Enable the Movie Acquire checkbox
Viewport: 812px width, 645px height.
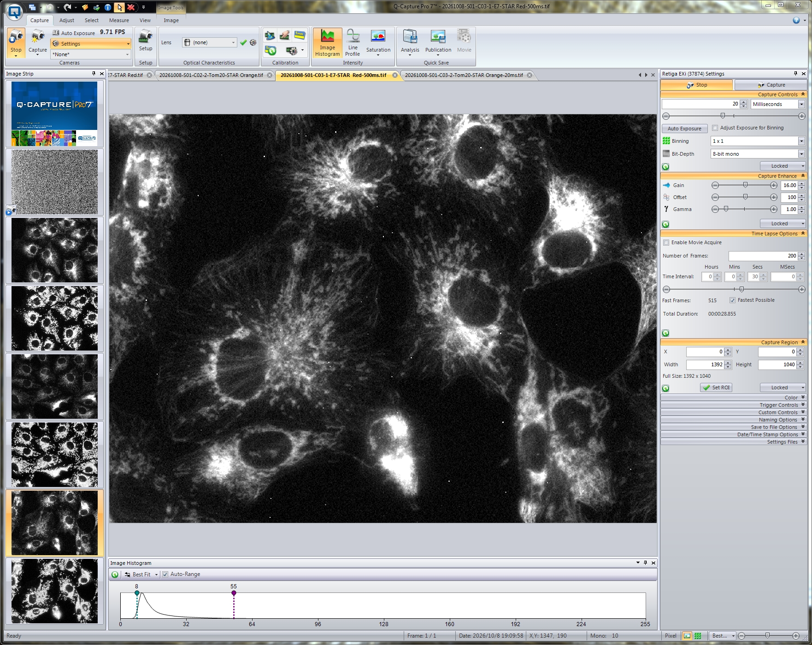[666, 243]
